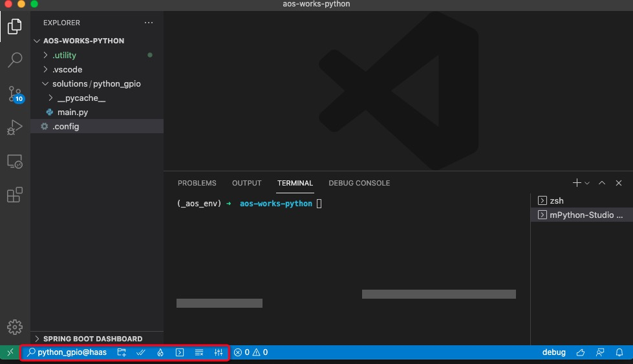Open the Explorer view in activity bar
The image size is (633, 364).
pos(14,27)
